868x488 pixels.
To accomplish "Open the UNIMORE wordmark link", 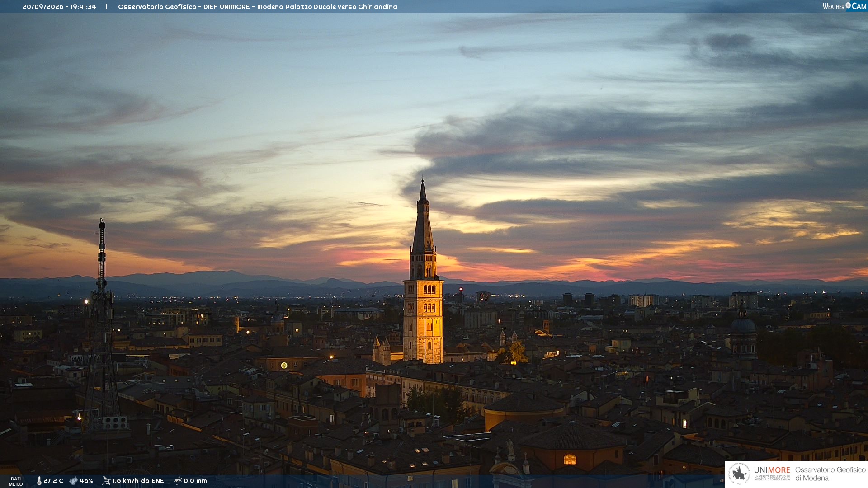I will coord(772,470).
